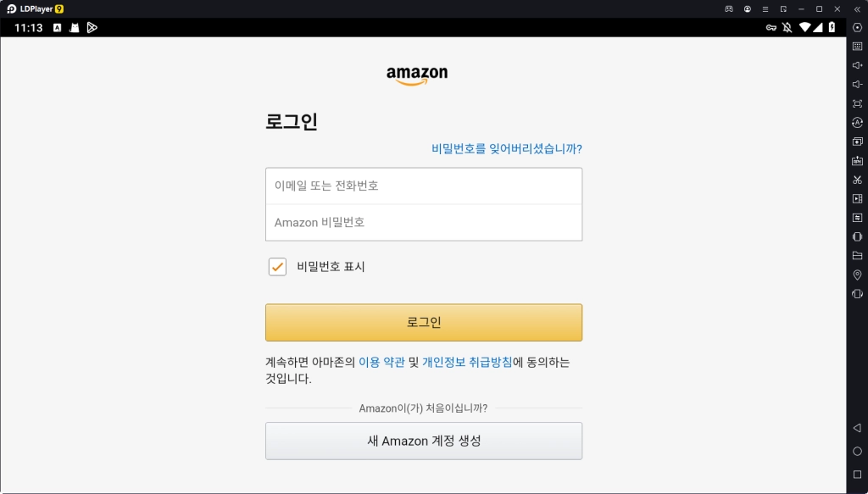Open the keyboard mapping tool

click(857, 47)
